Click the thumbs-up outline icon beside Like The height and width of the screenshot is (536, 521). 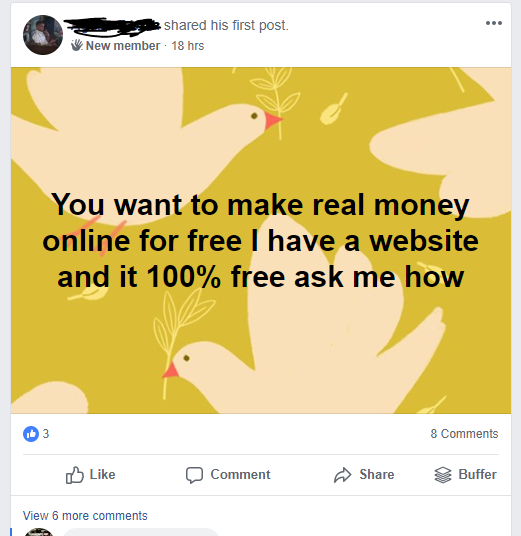click(x=75, y=475)
